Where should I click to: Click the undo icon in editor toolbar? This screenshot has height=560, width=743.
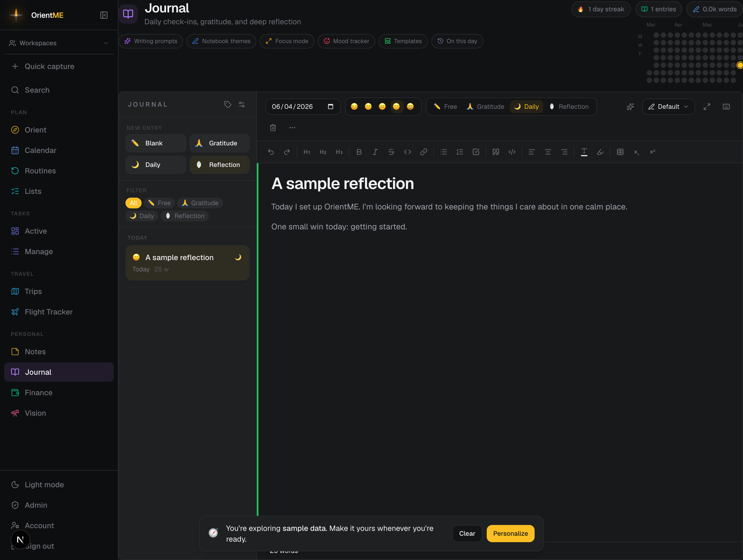271,152
